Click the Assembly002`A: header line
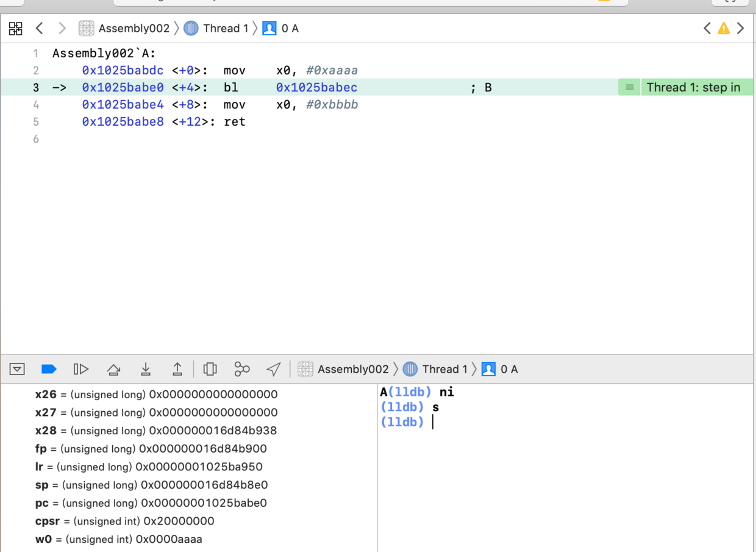 [x=104, y=53]
